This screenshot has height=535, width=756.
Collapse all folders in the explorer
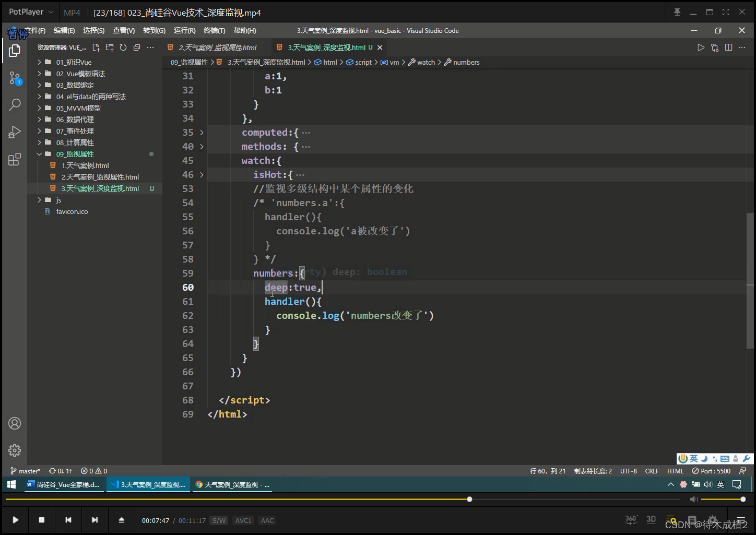[x=137, y=47]
